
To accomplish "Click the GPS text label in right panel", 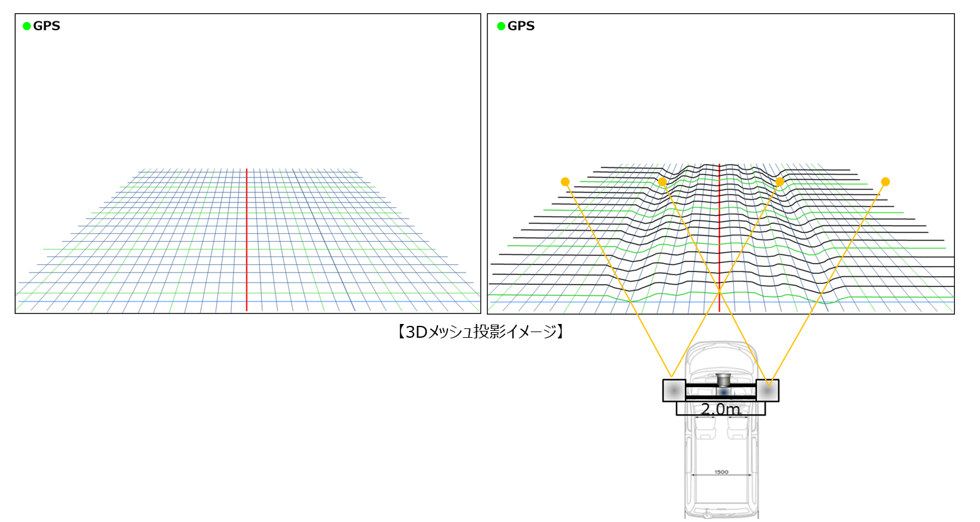I will click(521, 26).
